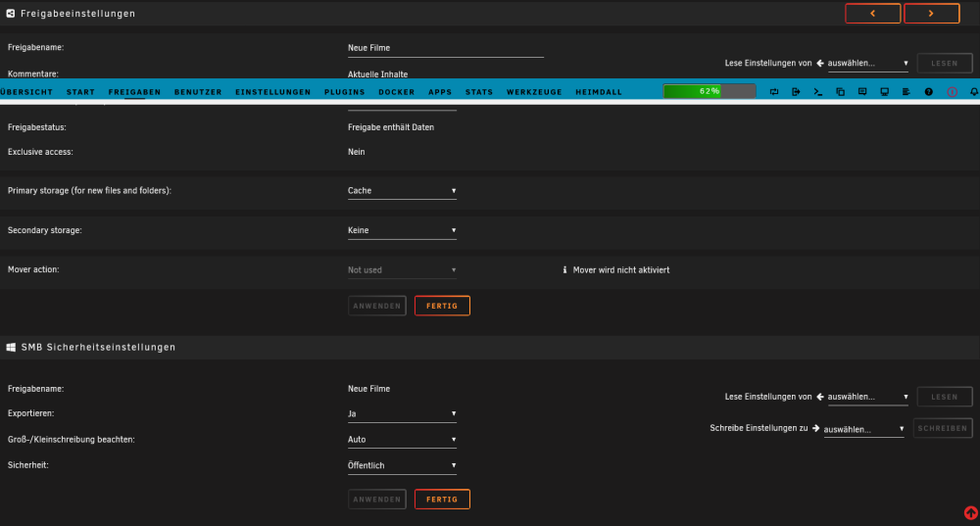980x526 pixels.
Task: Open SMB Lese Einstellungen von auswählen dropdown
Action: coord(867,397)
